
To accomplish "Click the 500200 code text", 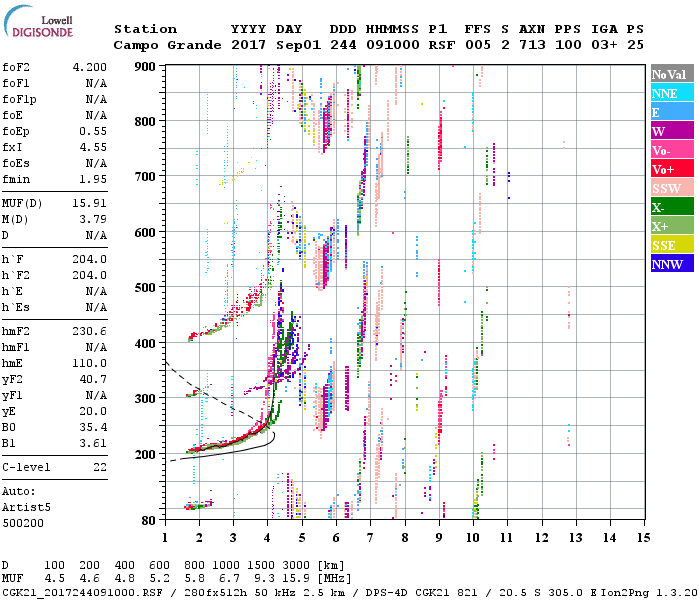I will pyautogui.click(x=23, y=523).
